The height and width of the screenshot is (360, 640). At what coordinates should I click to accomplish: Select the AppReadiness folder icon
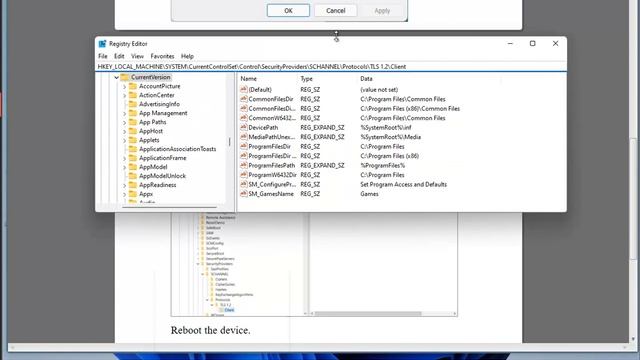133,185
